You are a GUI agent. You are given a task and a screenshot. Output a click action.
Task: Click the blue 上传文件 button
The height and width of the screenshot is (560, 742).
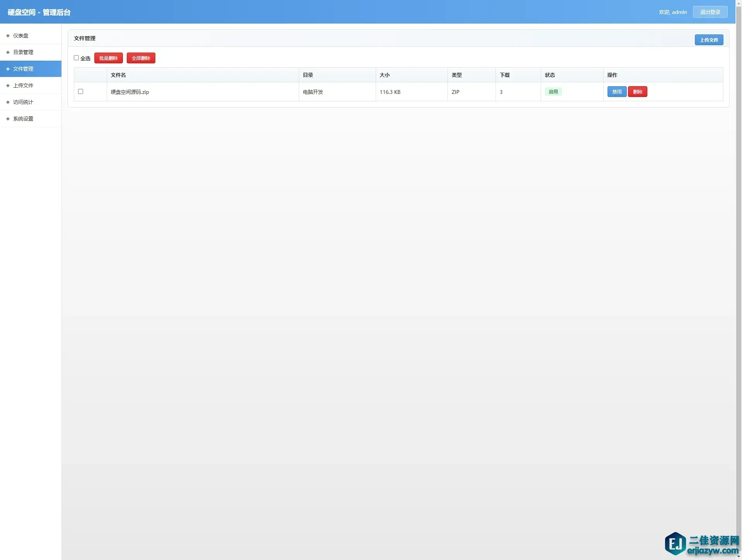coord(709,40)
